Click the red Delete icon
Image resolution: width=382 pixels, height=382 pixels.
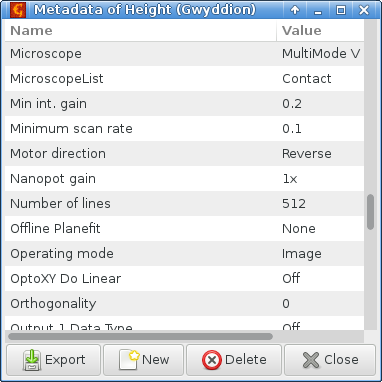[212, 360]
